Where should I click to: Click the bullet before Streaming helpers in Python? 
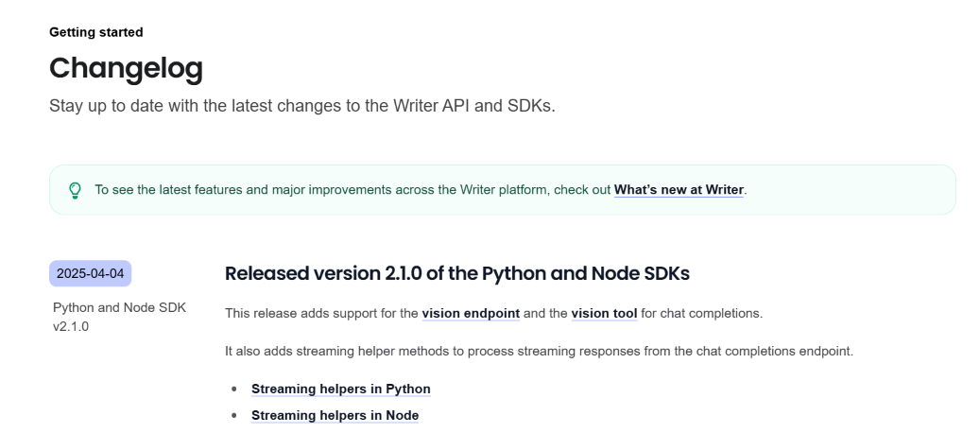tap(234, 389)
